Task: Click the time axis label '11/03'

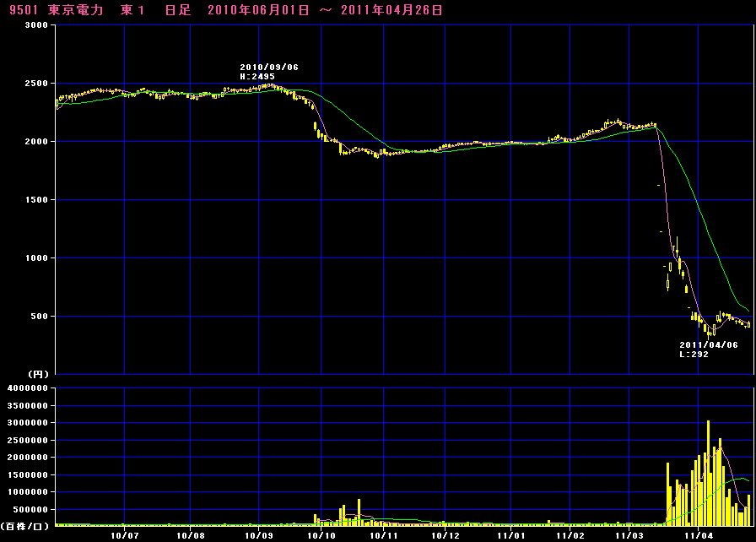Action: [629, 536]
